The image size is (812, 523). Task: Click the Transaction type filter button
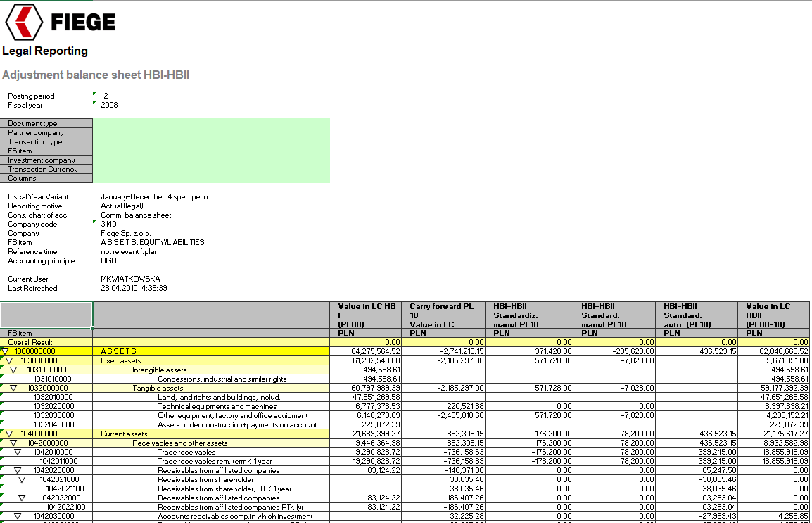(x=46, y=142)
